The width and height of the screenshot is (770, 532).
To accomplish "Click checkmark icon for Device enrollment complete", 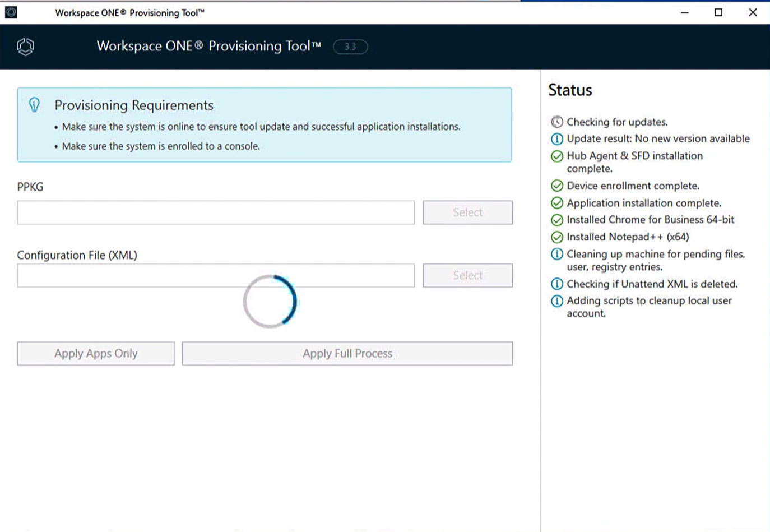I will (x=556, y=186).
